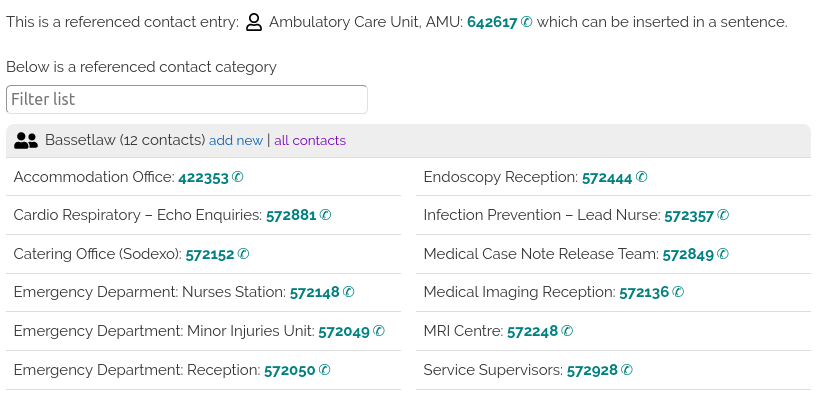
Task: Click phone icon beside Endoscopy Reception 572444
Action: 641,177
